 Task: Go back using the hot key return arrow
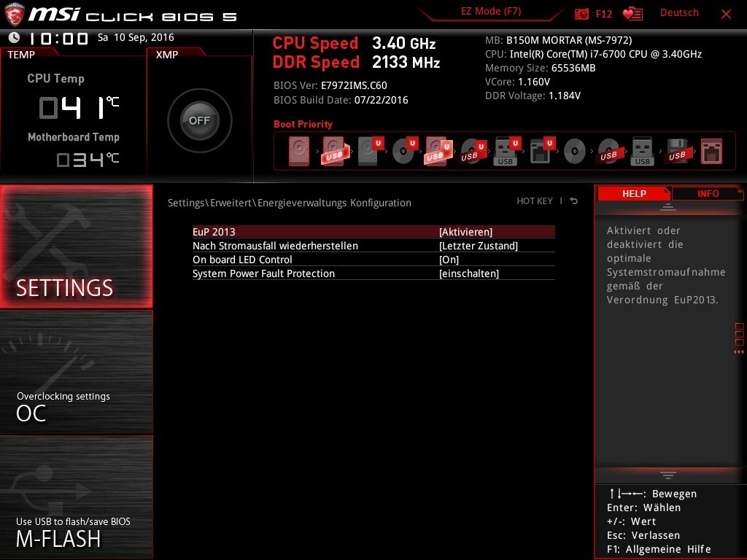pyautogui.click(x=574, y=201)
